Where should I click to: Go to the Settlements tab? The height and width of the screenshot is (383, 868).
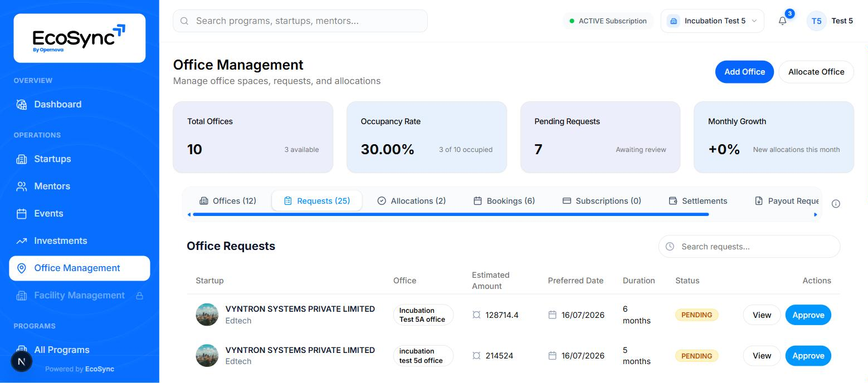pyautogui.click(x=698, y=201)
